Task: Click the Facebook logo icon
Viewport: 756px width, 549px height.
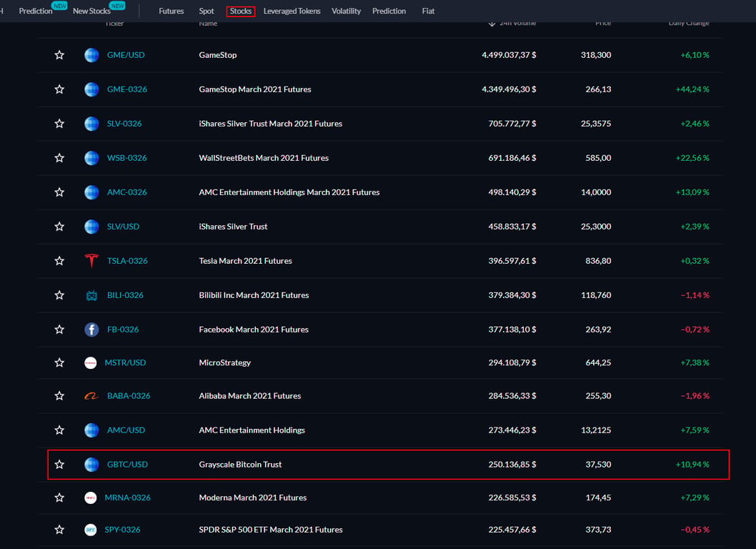Action: (x=91, y=330)
